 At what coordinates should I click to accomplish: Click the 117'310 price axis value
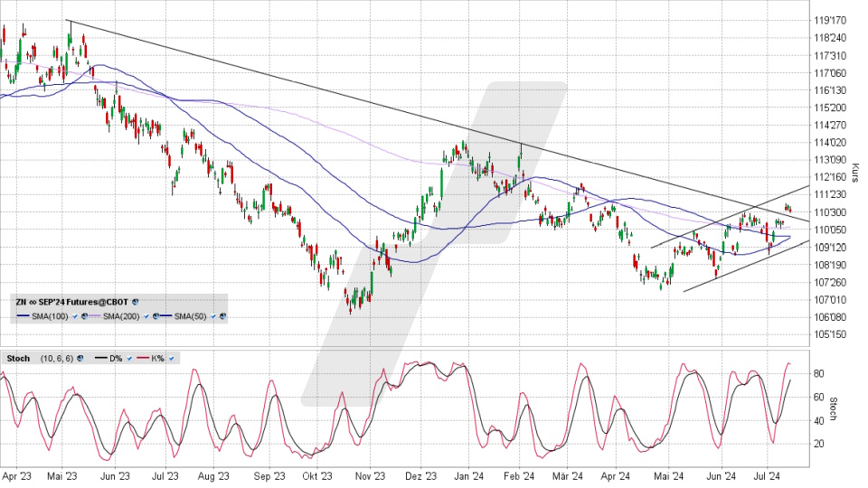(x=830, y=56)
